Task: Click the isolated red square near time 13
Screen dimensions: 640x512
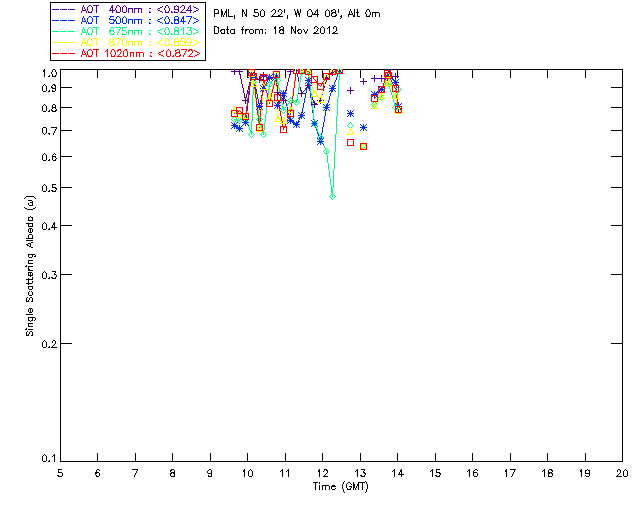Action: click(363, 146)
